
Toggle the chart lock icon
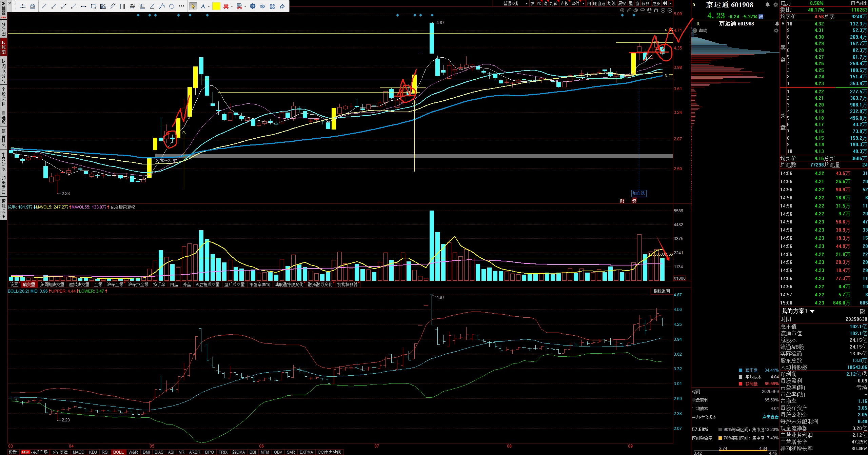click(x=656, y=11)
